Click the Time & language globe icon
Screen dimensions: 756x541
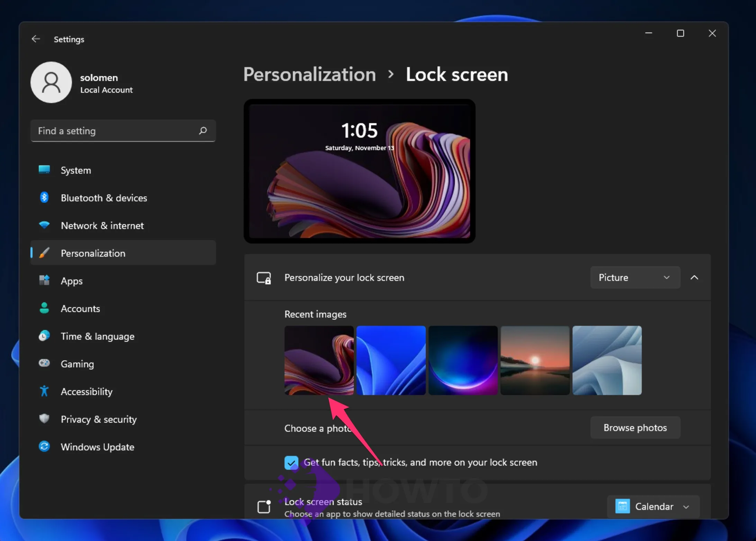tap(44, 336)
